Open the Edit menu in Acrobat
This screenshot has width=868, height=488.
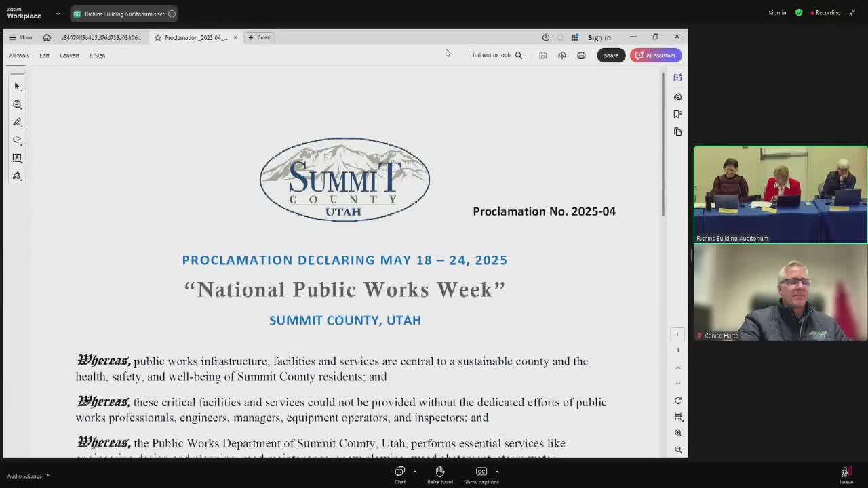pos(44,55)
